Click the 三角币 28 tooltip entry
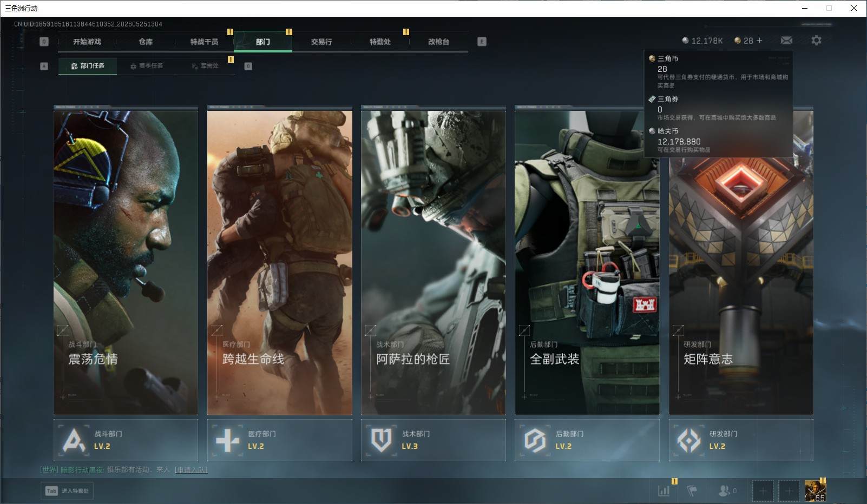The image size is (867, 504). (719, 71)
